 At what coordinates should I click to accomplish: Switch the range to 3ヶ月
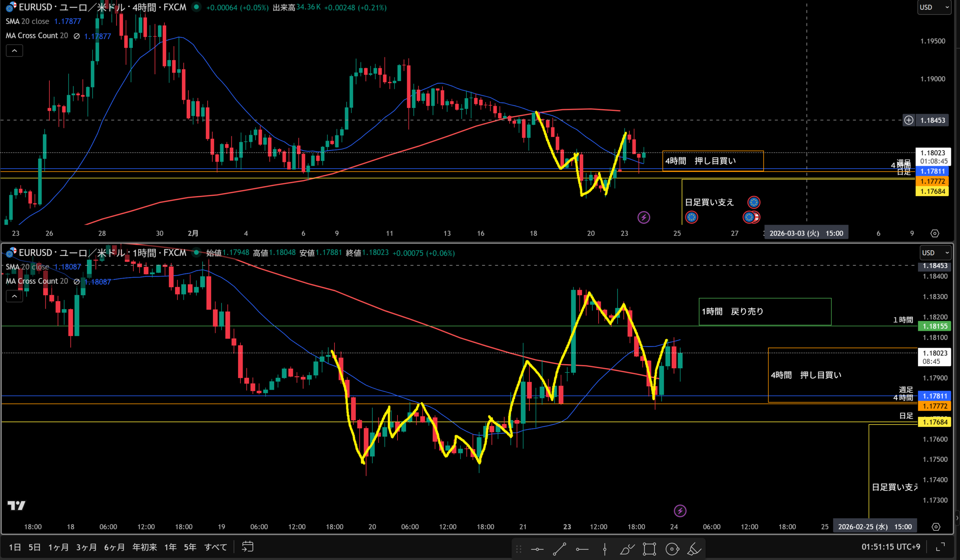[x=87, y=547]
